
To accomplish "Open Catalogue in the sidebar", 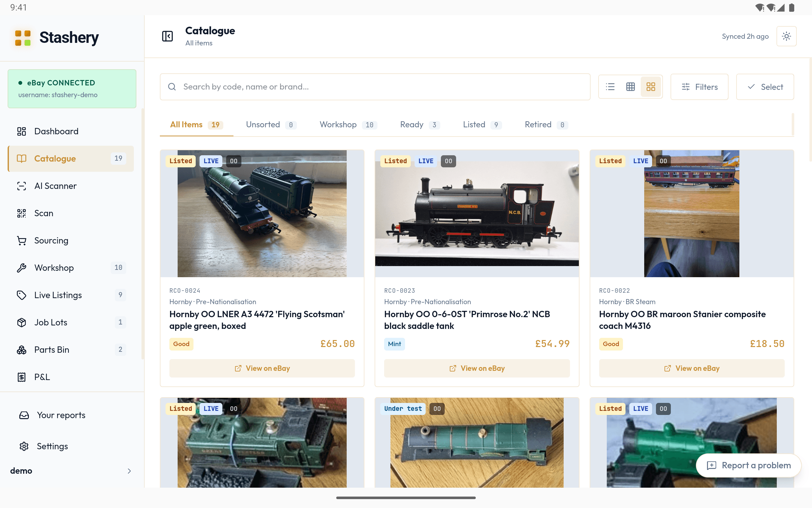I will 71,158.
